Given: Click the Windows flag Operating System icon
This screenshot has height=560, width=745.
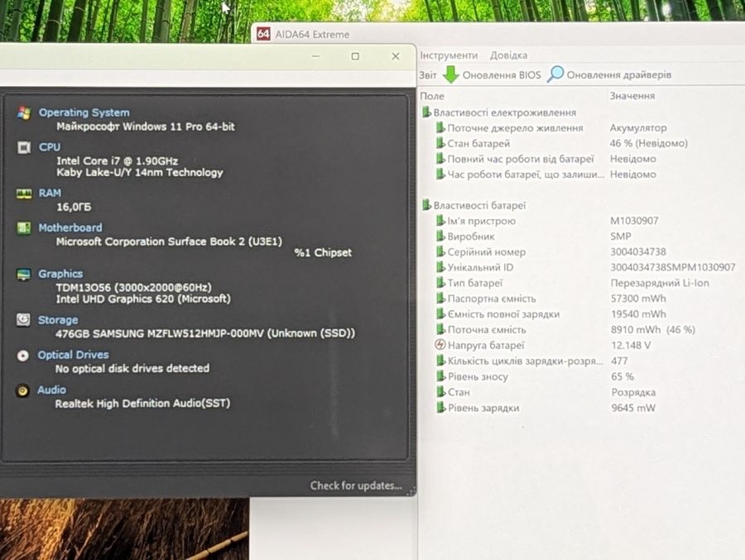Looking at the screenshot, I should [24, 113].
